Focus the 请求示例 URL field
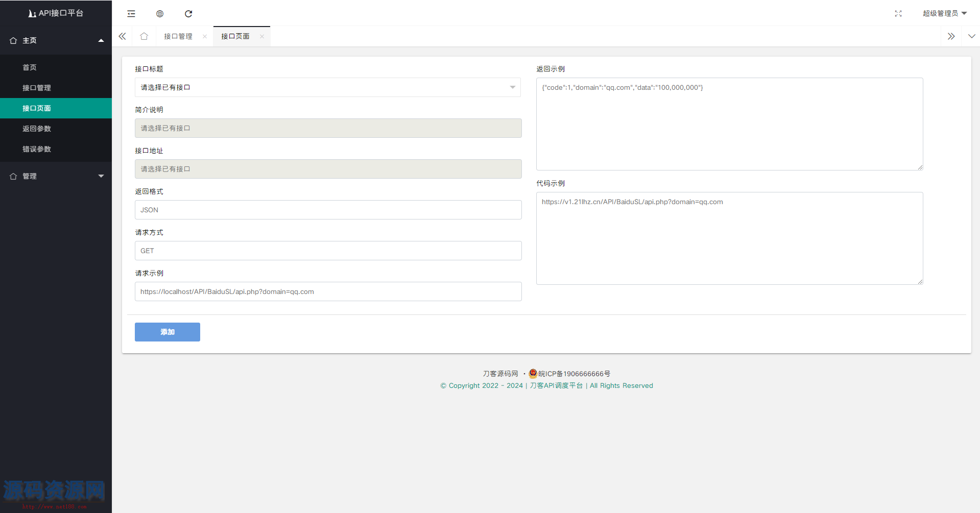980x513 pixels. pos(328,291)
